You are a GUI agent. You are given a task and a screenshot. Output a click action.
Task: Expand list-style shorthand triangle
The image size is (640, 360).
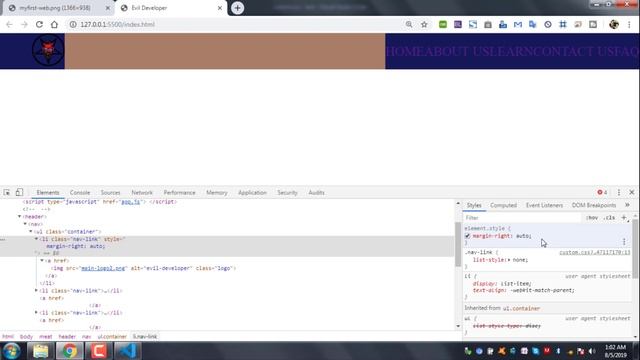pos(509,260)
